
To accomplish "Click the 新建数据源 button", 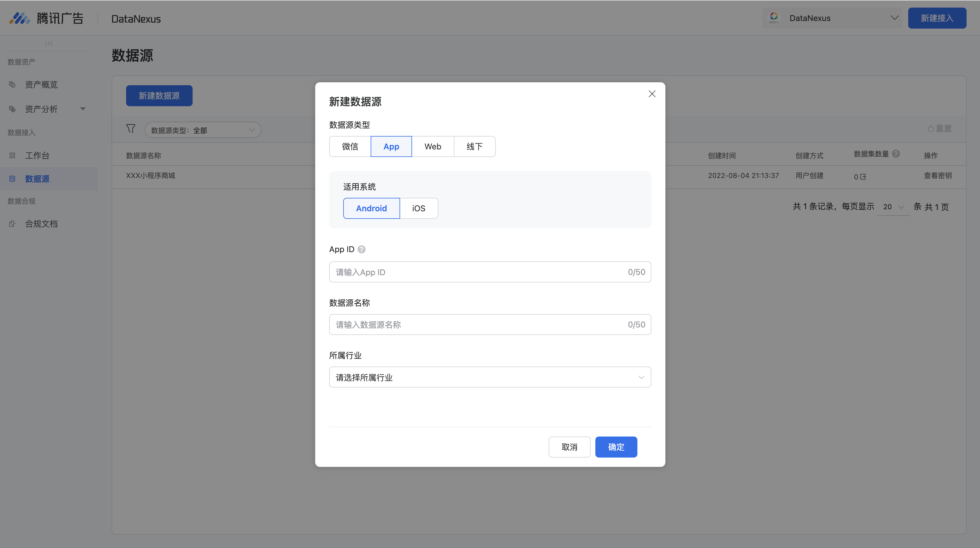I will pos(159,96).
